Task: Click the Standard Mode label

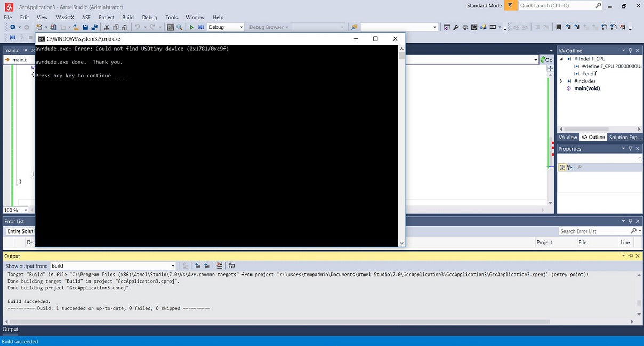Action: tap(484, 6)
